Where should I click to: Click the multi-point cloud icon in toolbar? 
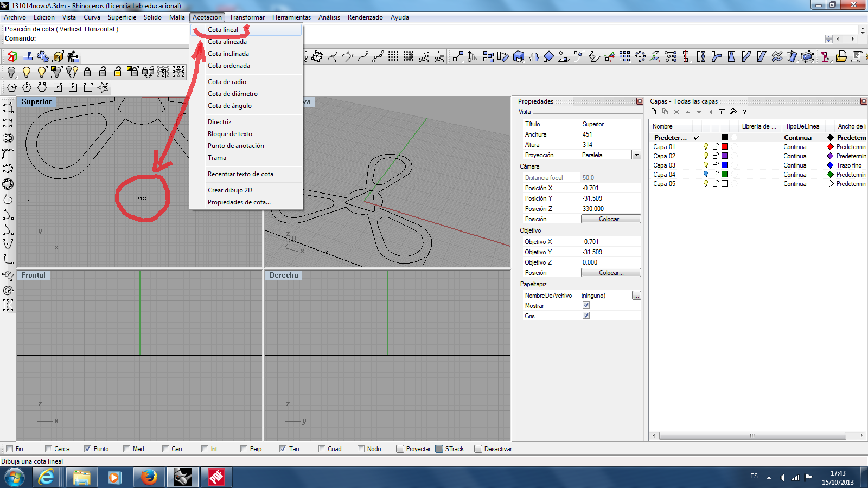(x=424, y=56)
